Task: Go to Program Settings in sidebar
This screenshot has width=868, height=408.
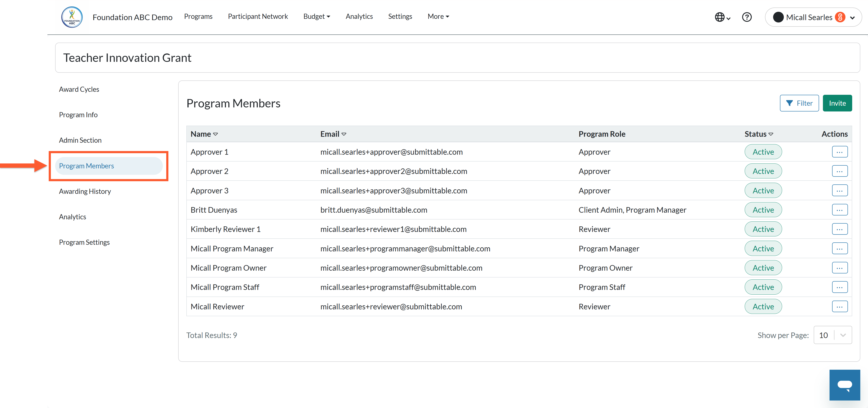Action: (84, 242)
